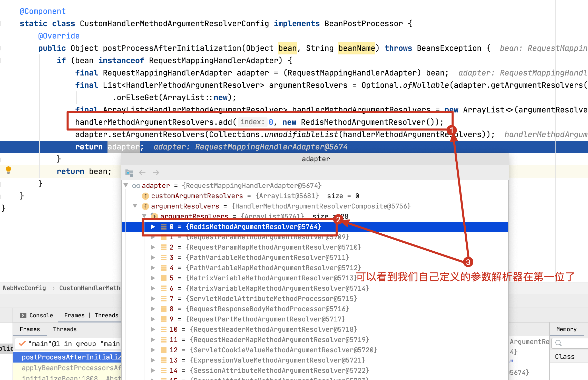Viewport: 588px width, 380px height.
Task: Click selected adapter in return statement
Action: (123, 147)
